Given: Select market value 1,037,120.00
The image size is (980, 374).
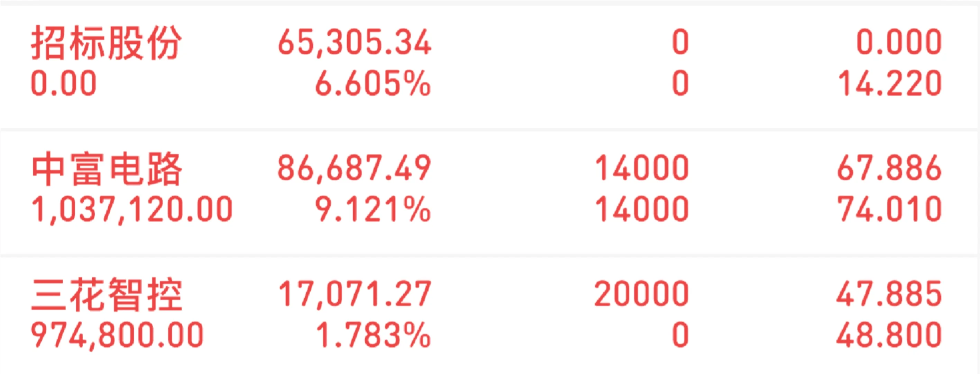Looking at the screenshot, I should click(132, 209).
